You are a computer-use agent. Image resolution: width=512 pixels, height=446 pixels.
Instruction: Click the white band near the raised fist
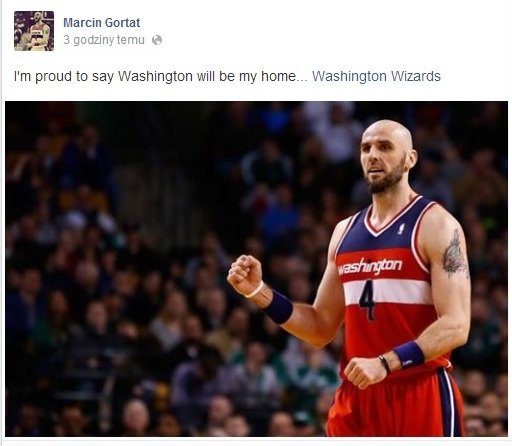[x=255, y=290]
